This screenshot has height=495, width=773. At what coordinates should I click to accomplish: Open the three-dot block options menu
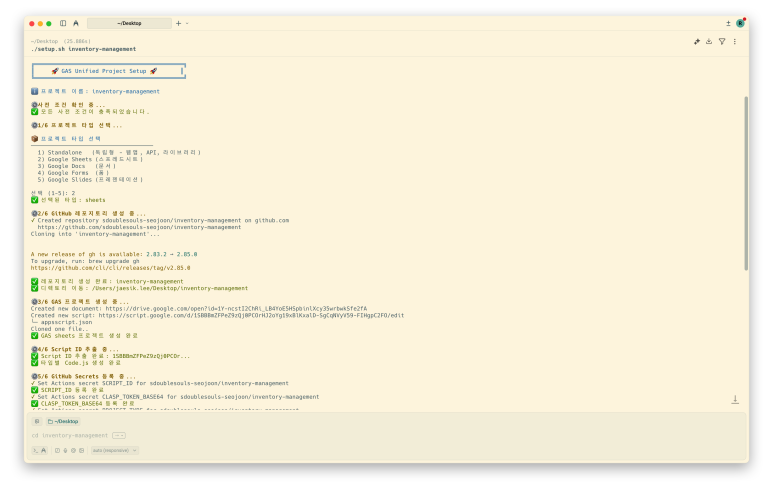click(x=735, y=42)
